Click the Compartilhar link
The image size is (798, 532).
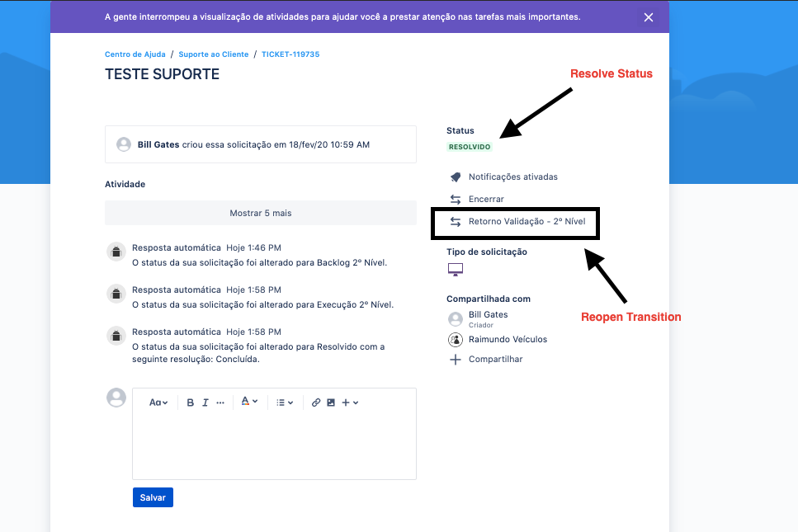pyautogui.click(x=495, y=359)
